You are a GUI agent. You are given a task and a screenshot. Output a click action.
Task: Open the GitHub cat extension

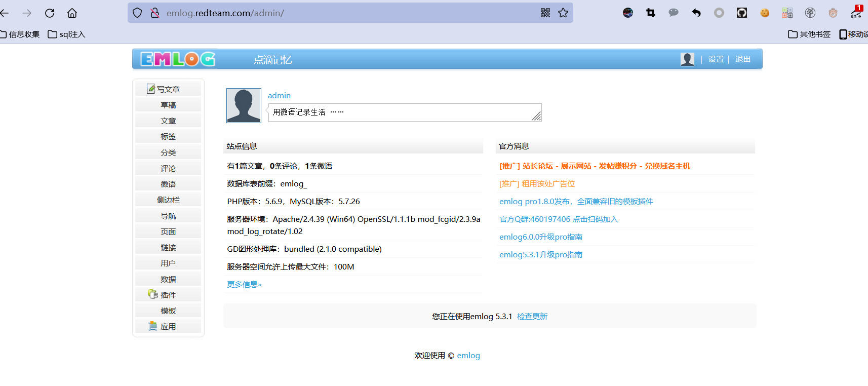tap(742, 13)
